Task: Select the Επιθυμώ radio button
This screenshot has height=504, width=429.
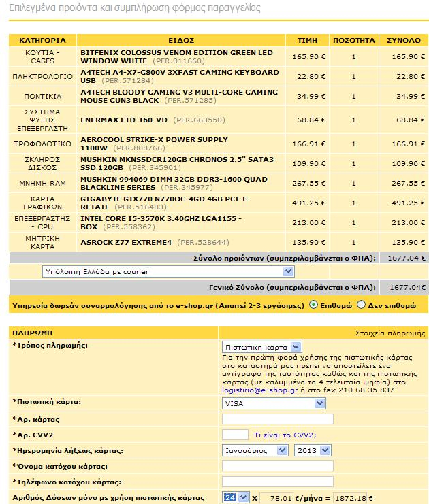Action: pos(313,305)
